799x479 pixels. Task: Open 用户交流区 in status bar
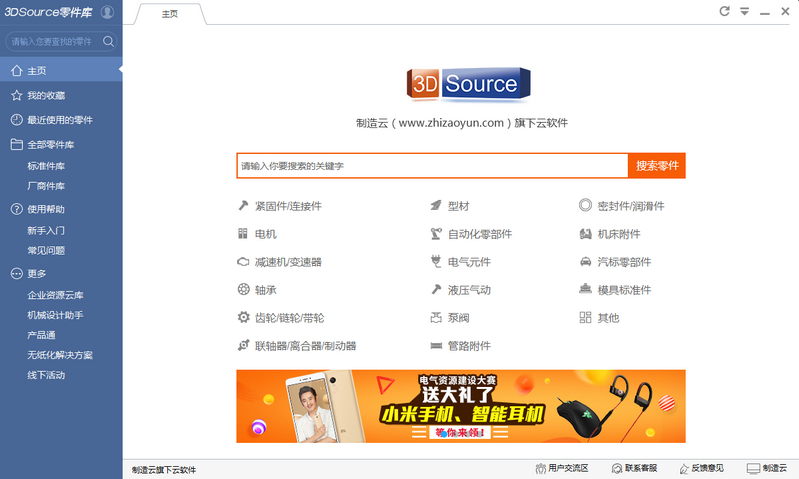[x=562, y=468]
